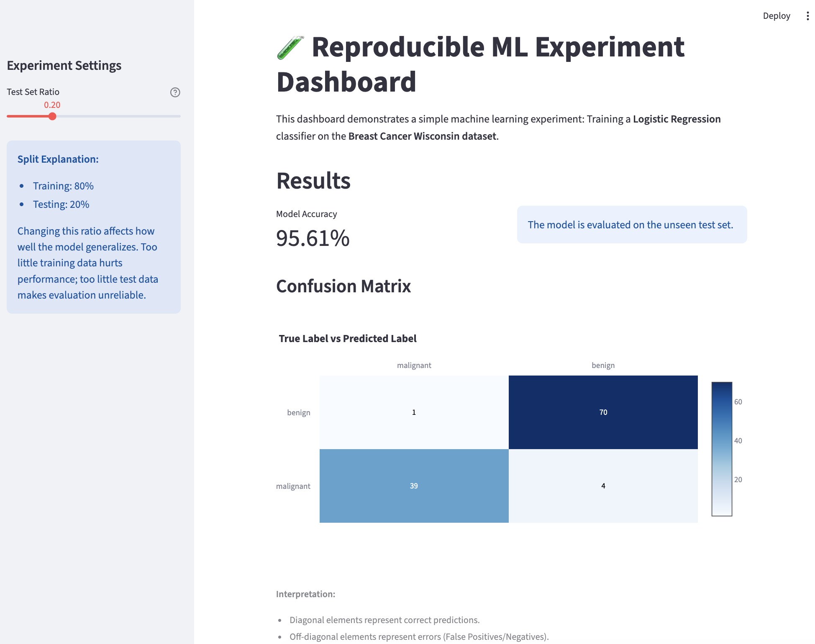Image resolution: width=815 pixels, height=644 pixels.
Task: Click the 95.61% Model Accuracy metric
Action: [x=313, y=238]
